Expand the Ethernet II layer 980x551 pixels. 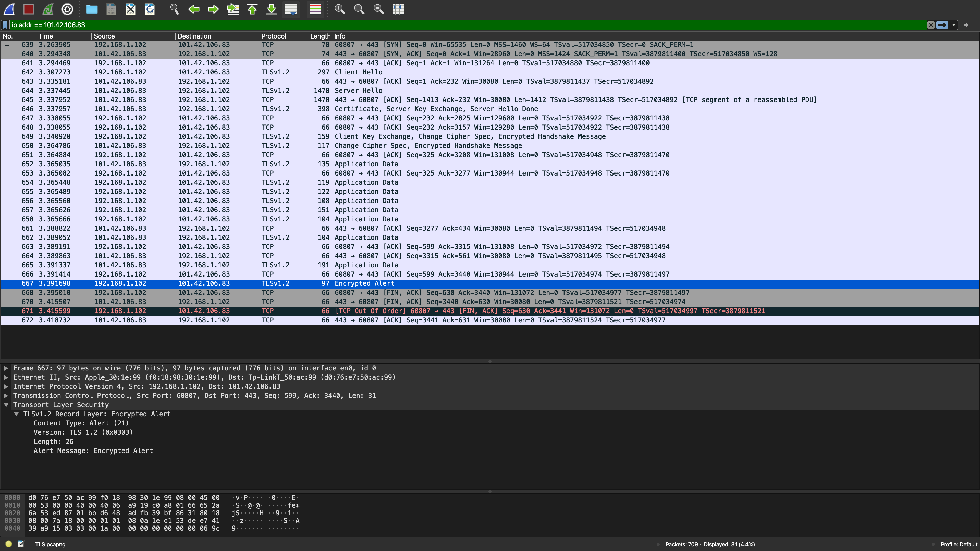point(6,377)
